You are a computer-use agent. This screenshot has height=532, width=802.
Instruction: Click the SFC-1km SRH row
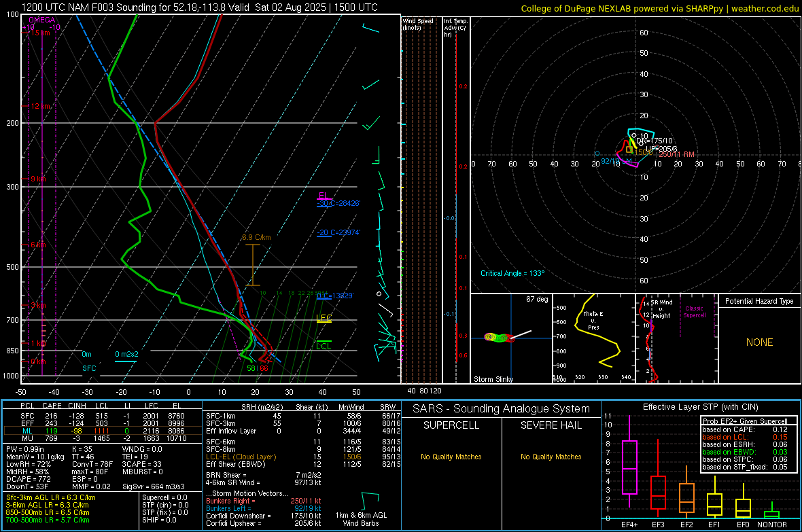click(303, 416)
